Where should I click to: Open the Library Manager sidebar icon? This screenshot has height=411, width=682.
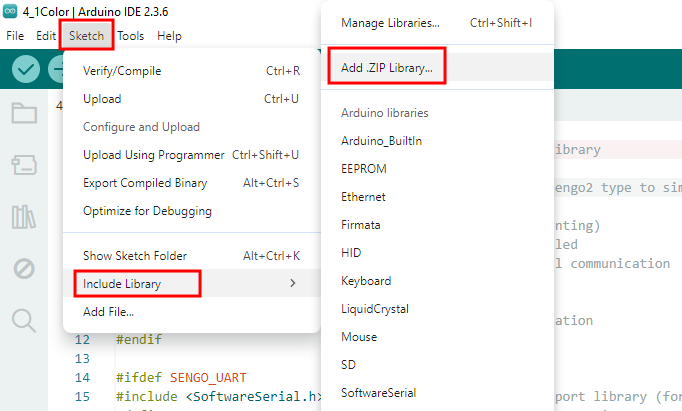click(x=24, y=217)
